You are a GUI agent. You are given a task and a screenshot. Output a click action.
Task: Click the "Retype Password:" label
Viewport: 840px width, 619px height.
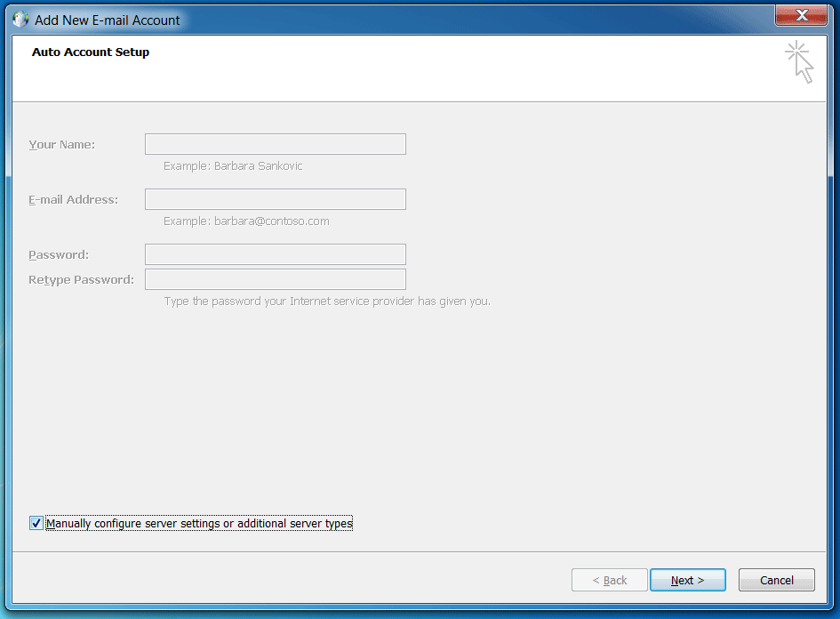click(x=81, y=279)
